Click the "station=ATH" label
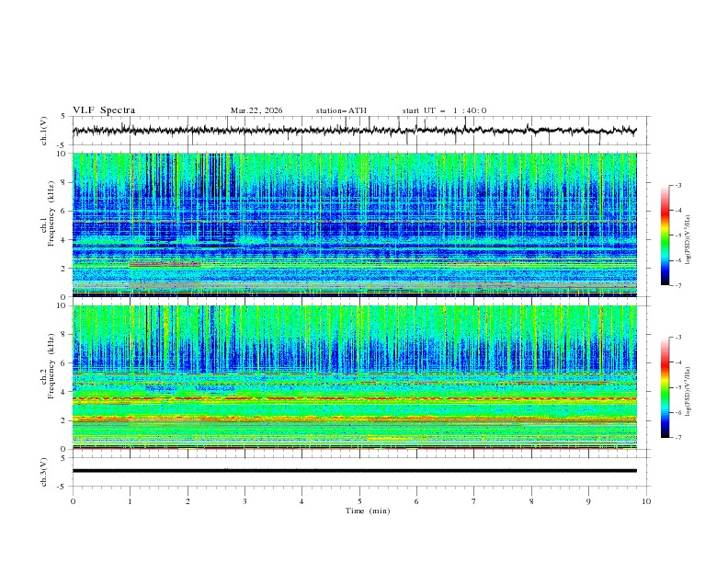Screen dimensions: 728x563 tap(341, 110)
